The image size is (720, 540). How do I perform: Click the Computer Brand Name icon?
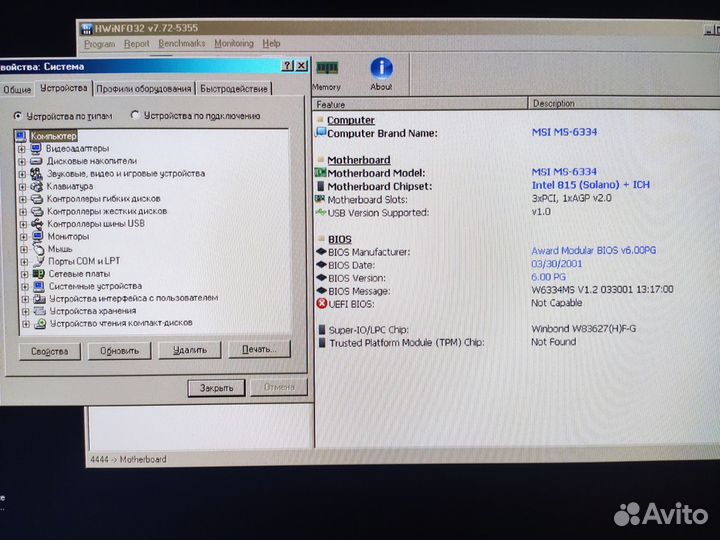click(321, 133)
